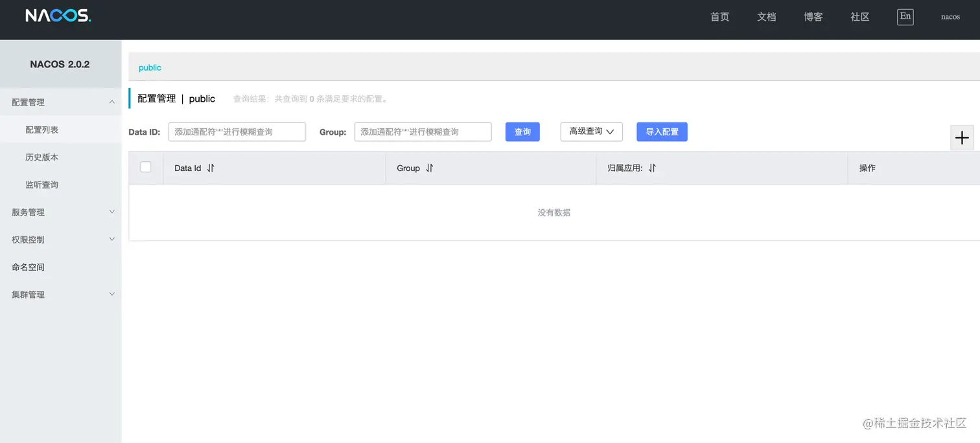Open 监听查询 in the sidebar
Screen dimensions: 980x443
40,185
